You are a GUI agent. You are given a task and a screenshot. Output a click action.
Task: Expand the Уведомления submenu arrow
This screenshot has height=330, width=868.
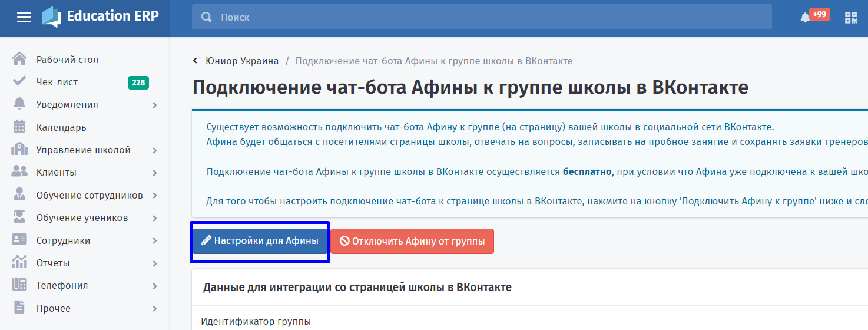(x=155, y=105)
